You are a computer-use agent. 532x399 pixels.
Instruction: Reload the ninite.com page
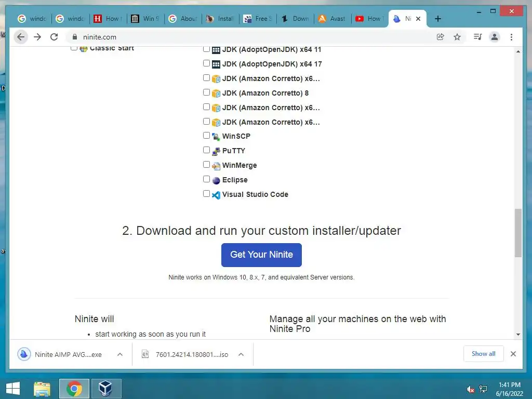tap(54, 37)
